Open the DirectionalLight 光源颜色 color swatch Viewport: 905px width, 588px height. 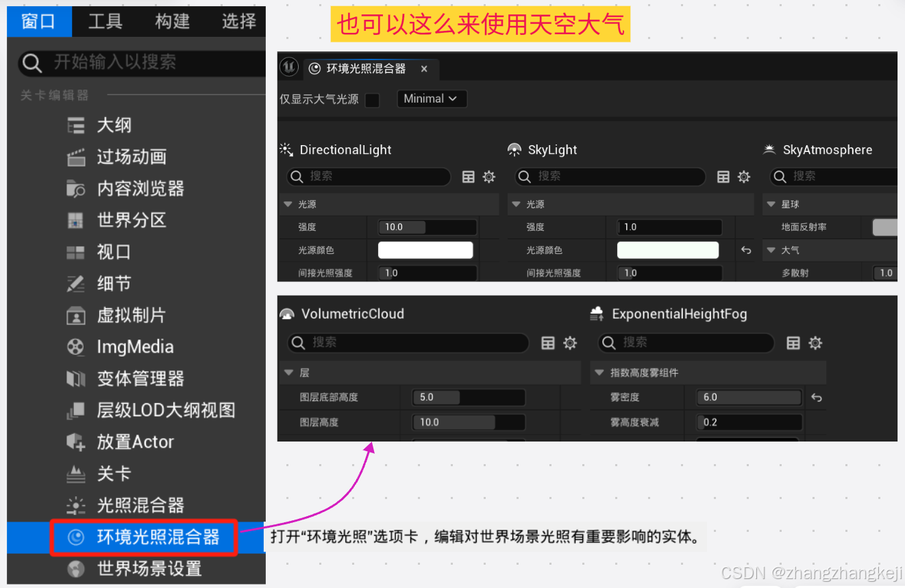coord(425,250)
